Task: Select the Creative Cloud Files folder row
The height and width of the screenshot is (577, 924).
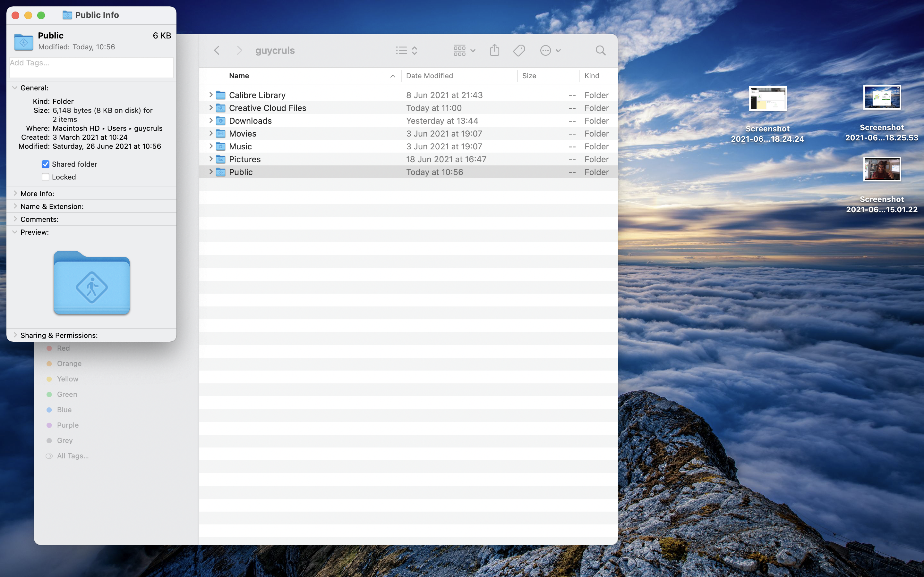Action: pos(267,108)
